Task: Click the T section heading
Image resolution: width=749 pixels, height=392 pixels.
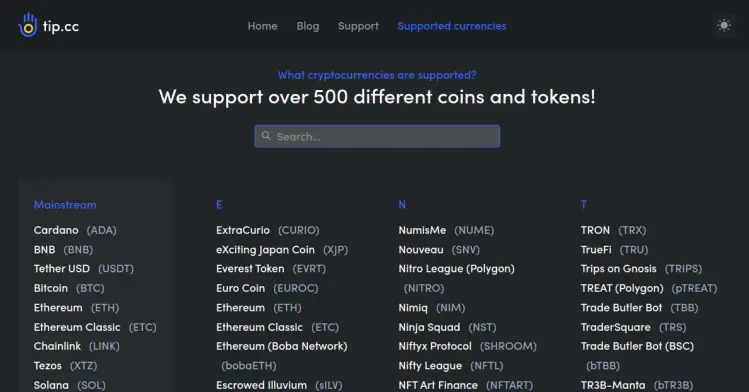Action: (x=584, y=205)
